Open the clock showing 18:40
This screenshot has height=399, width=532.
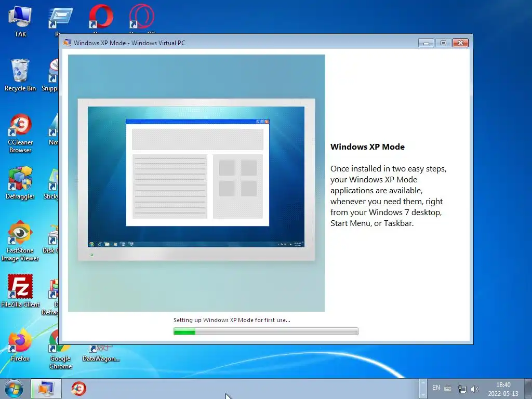tap(503, 389)
